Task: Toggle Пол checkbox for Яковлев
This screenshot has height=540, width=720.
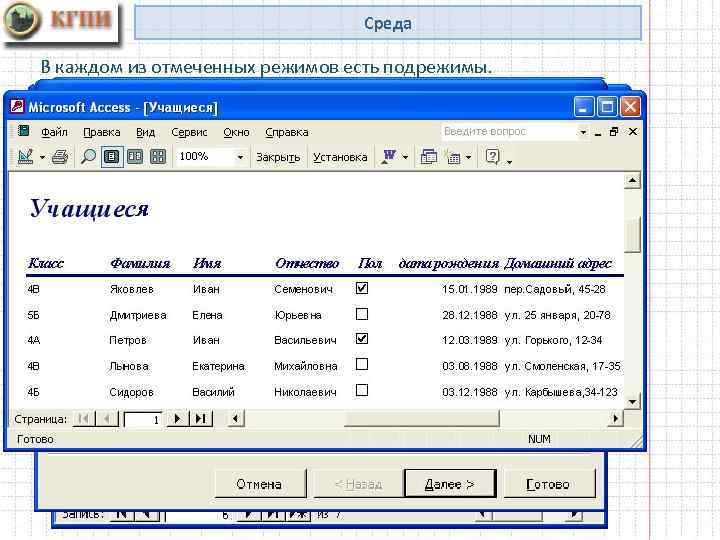Action: (x=362, y=288)
